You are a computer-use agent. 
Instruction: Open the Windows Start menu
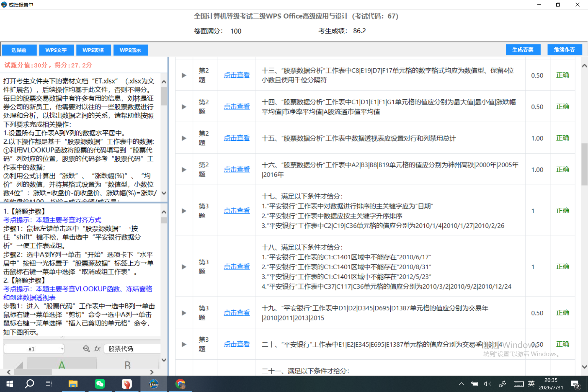(10, 384)
